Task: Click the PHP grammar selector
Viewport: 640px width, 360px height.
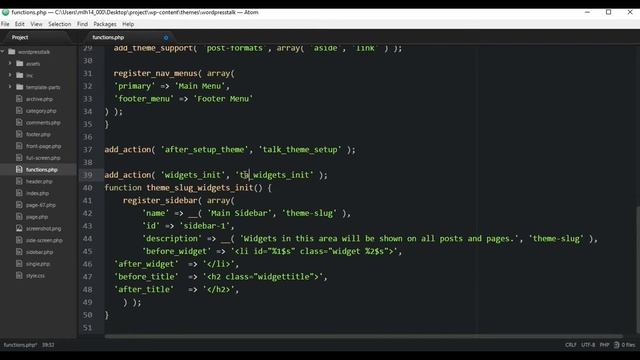Action: tap(604, 345)
